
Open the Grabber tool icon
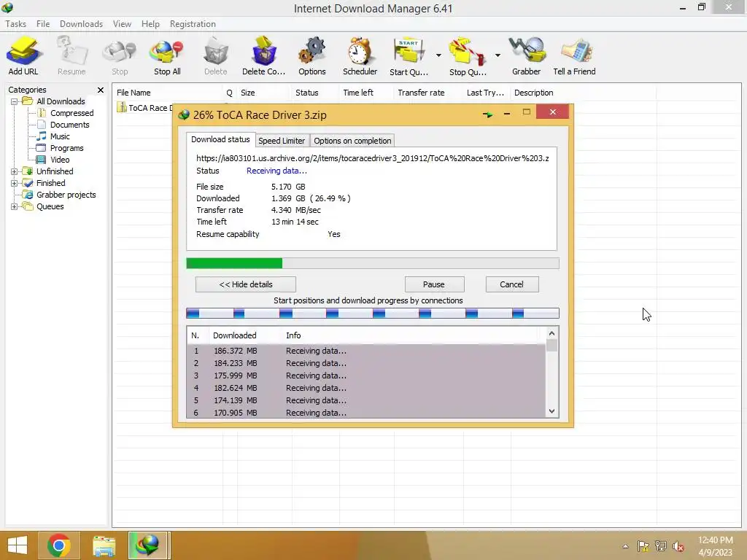(526, 55)
